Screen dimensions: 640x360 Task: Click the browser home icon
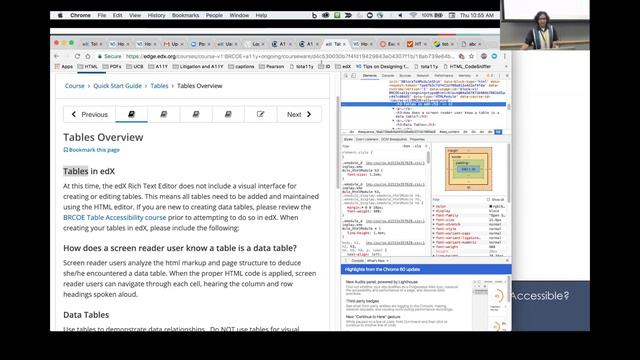[87, 56]
